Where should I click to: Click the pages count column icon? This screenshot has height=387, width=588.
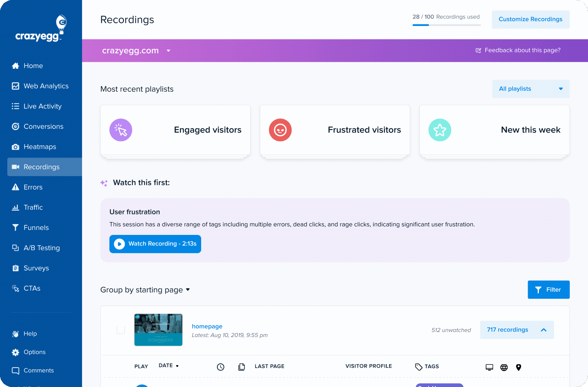tap(241, 367)
